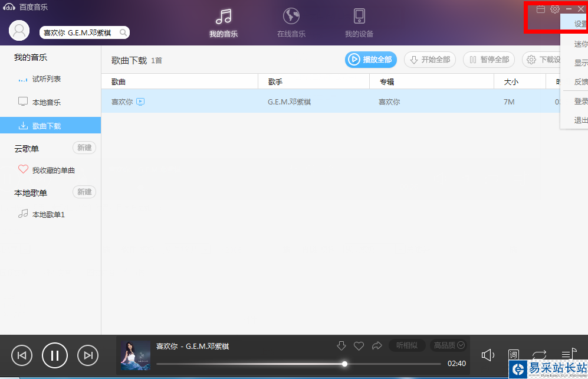Viewport: 588px width, 379px height.
Task: Select the 退出 menu entry
Action: click(x=574, y=120)
